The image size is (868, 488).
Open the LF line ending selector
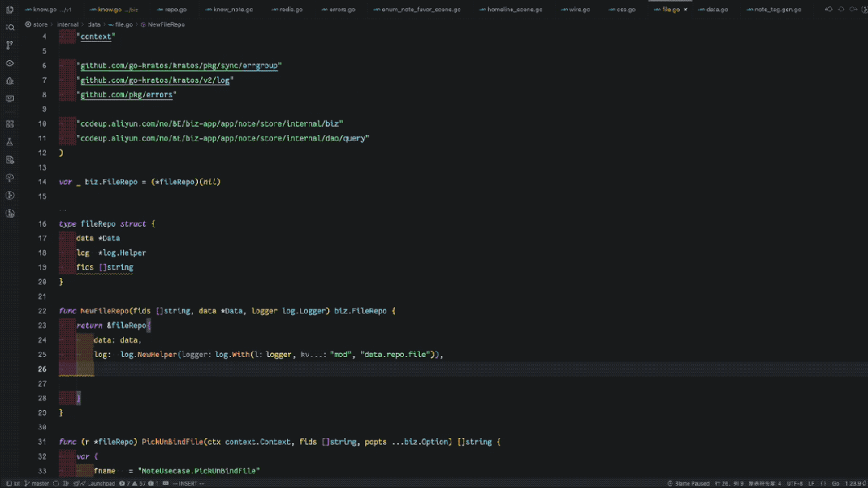[x=811, y=483]
